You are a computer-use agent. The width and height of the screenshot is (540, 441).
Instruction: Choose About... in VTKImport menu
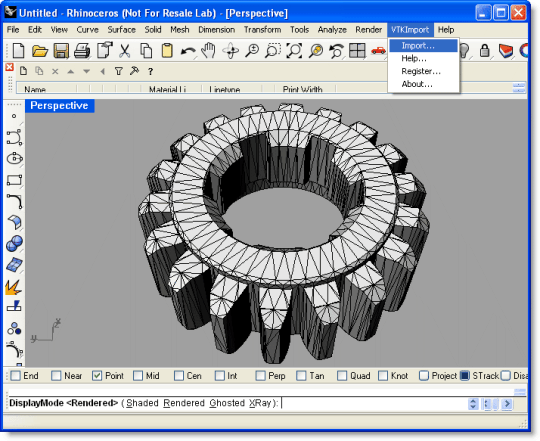coord(423,84)
